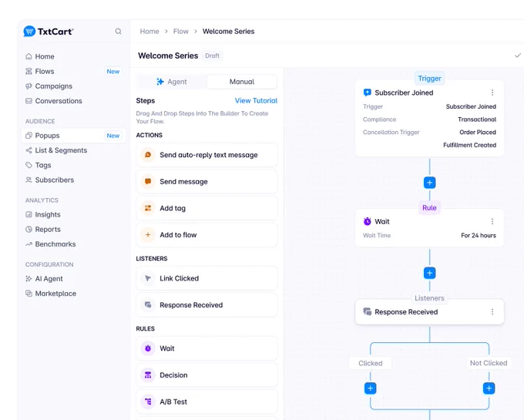The image size is (524, 420).
Task: Switch to the Agent tab
Action: pyautogui.click(x=172, y=82)
